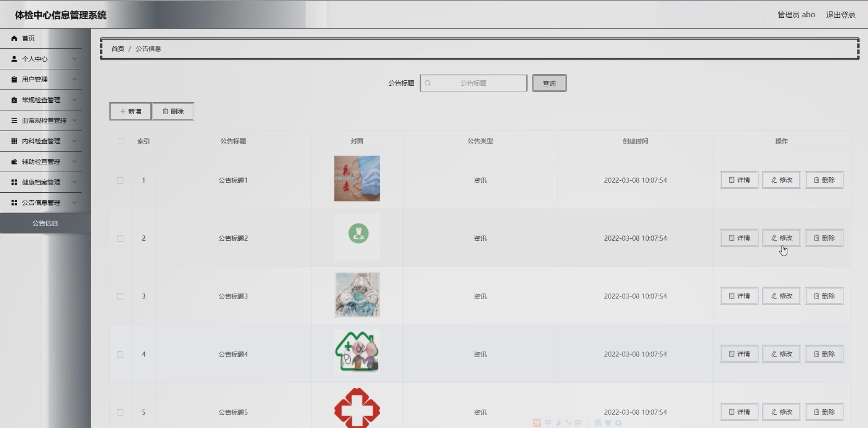Click green doctor thumbnail of 公告标题2
This screenshot has height=428, width=868.
pos(357,236)
